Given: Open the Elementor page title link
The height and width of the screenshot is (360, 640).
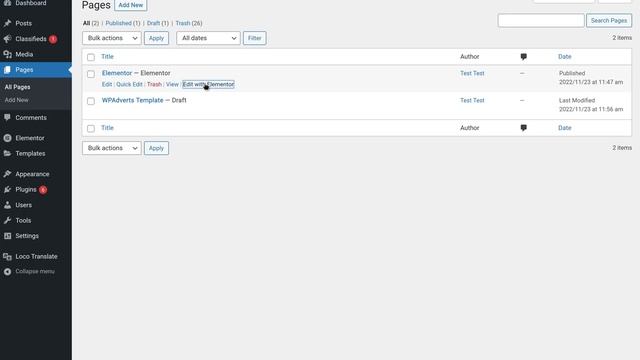Looking at the screenshot, I should [117, 73].
